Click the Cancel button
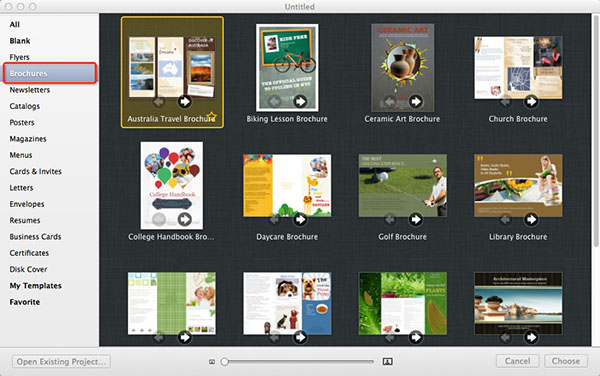Screen dimensions: 600x376 tap(517, 361)
